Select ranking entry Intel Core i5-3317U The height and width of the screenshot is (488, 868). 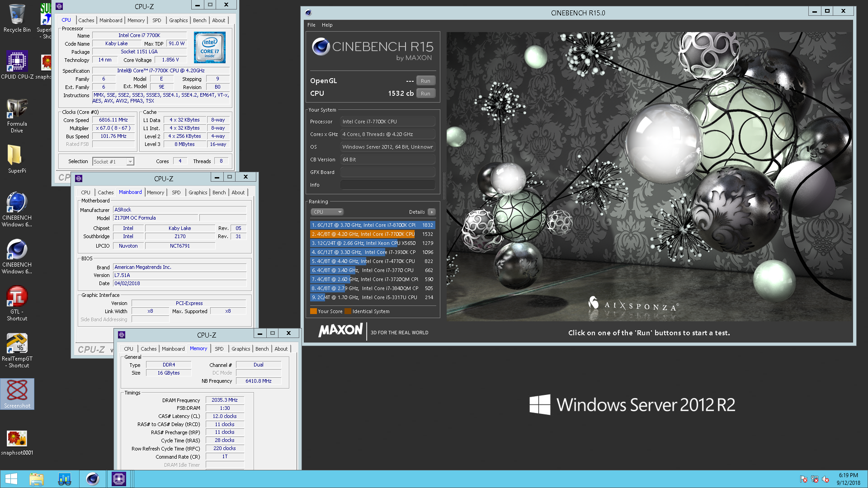click(x=372, y=297)
